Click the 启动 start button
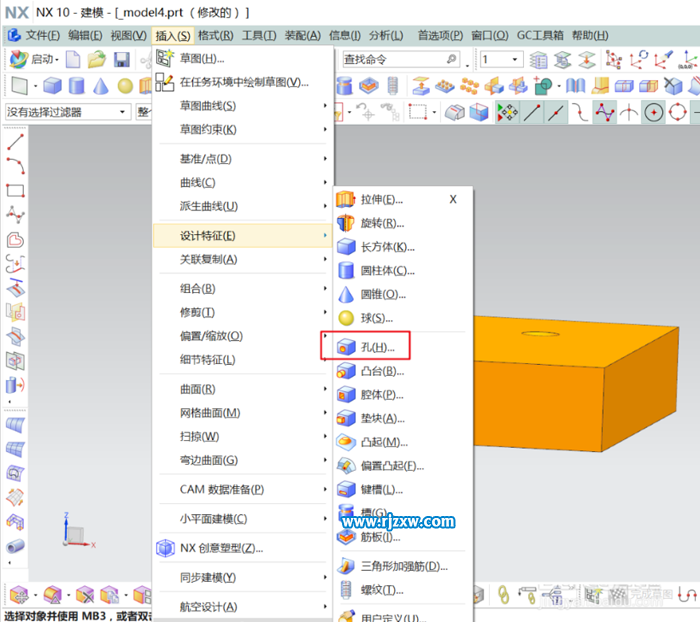The image size is (700, 622). [x=34, y=59]
